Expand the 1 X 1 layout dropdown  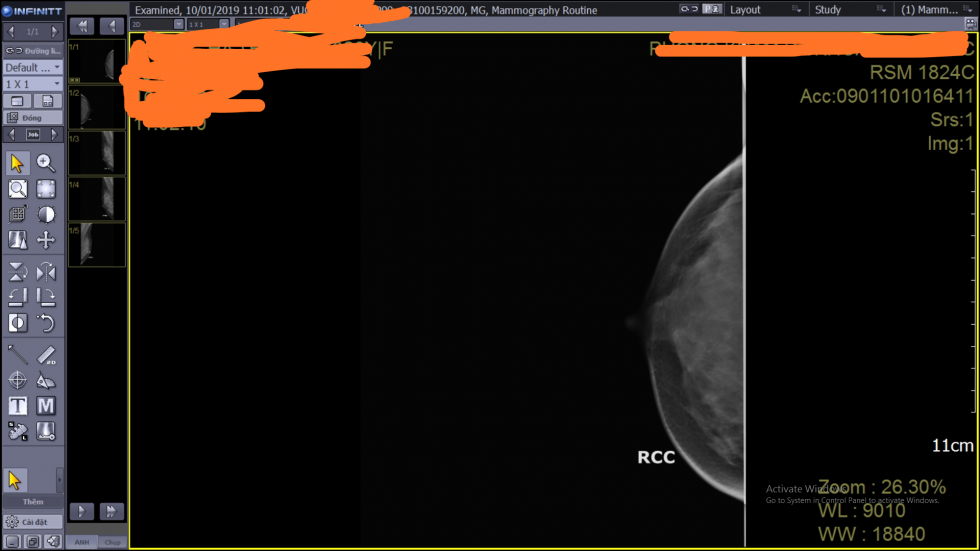[33, 84]
